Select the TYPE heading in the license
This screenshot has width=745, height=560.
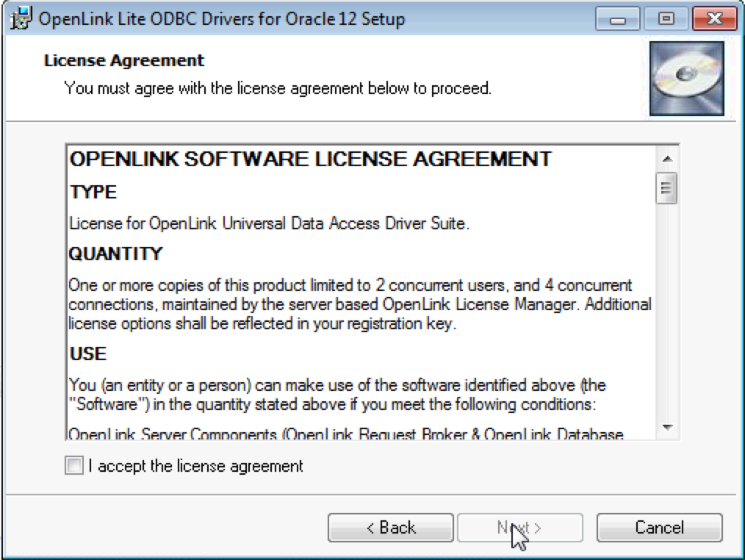[x=93, y=193]
